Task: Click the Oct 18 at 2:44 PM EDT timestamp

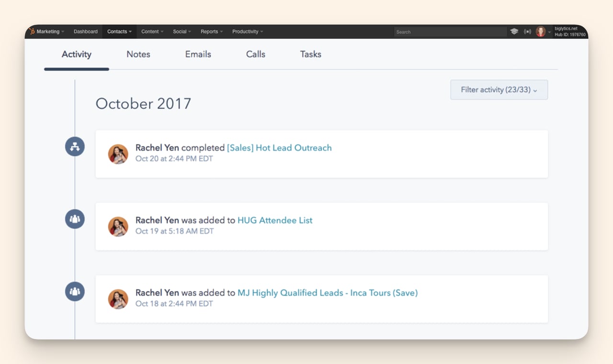Action: pos(174,304)
